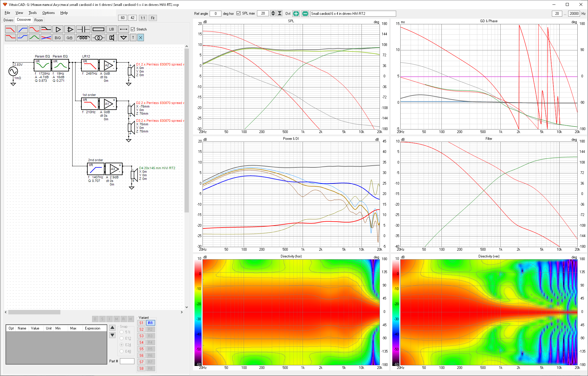Click the 60 zoom button
This screenshot has width=588, height=376.
pyautogui.click(x=123, y=18)
